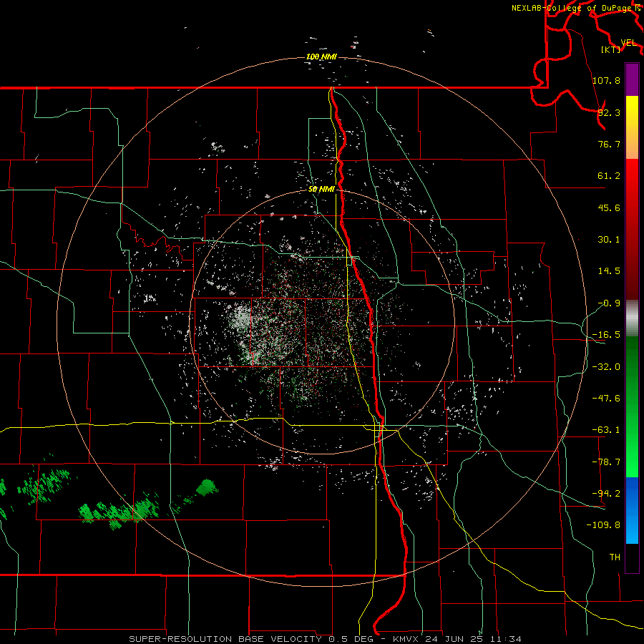The height and width of the screenshot is (644, 644).
Task: Click the purple segment of the color bar
Action: coord(632,79)
